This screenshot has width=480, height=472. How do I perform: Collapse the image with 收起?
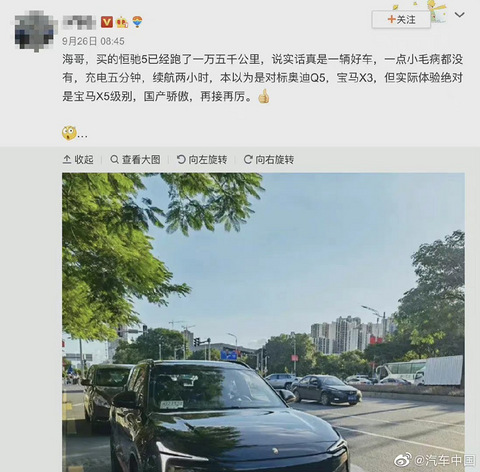pyautogui.click(x=78, y=160)
